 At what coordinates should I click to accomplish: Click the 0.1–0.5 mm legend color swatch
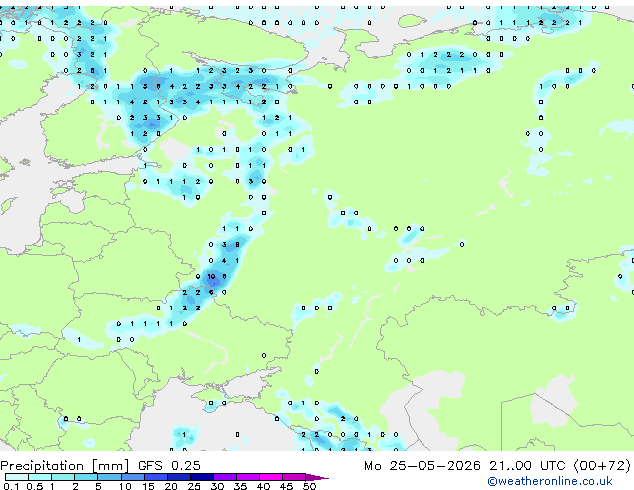(x=17, y=477)
